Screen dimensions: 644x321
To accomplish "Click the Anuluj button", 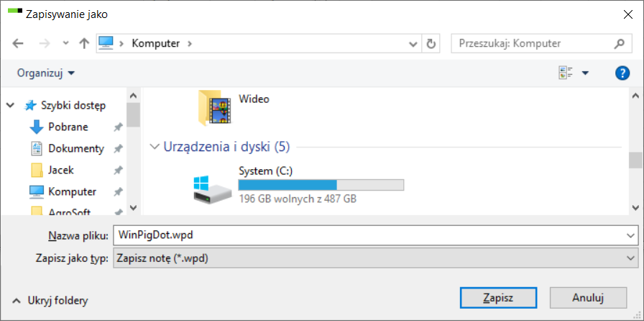I will tap(588, 297).
